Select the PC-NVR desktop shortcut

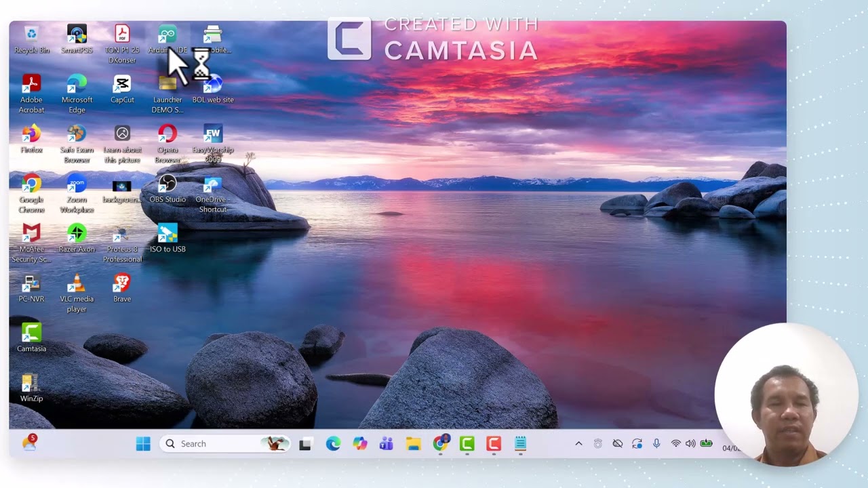(x=31, y=289)
